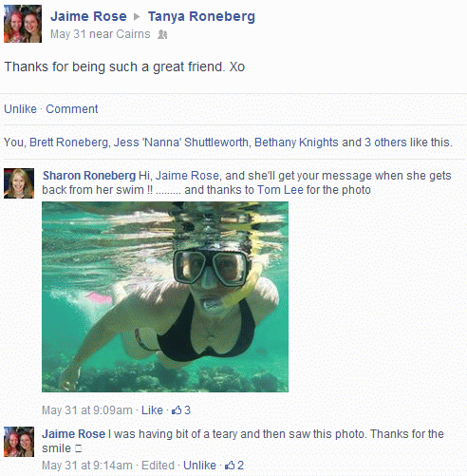Open Jess 'Nanna' Shuttleworth's profile

click(x=180, y=143)
